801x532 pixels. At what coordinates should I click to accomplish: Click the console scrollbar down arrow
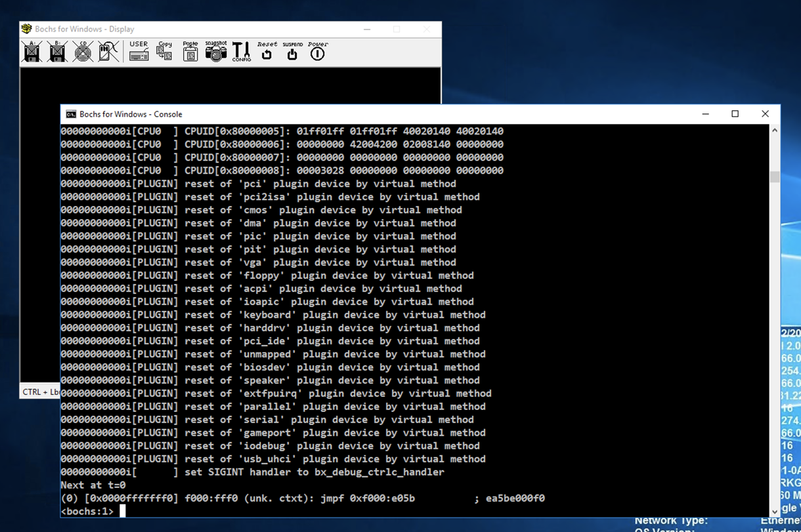(774, 511)
